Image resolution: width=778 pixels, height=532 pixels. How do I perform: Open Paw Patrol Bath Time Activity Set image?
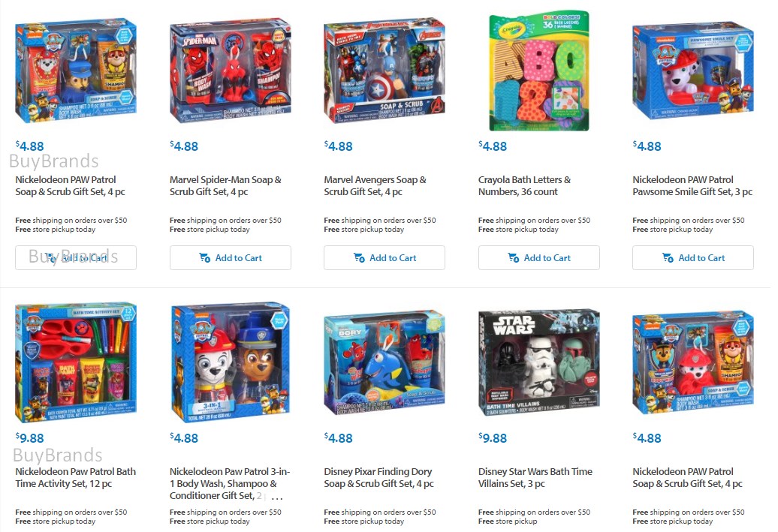tap(76, 360)
